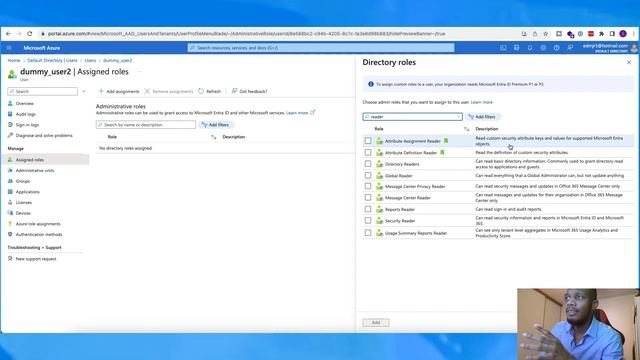640x360 pixels.
Task: Check the Message Center Reader checkbox
Action: point(368,198)
